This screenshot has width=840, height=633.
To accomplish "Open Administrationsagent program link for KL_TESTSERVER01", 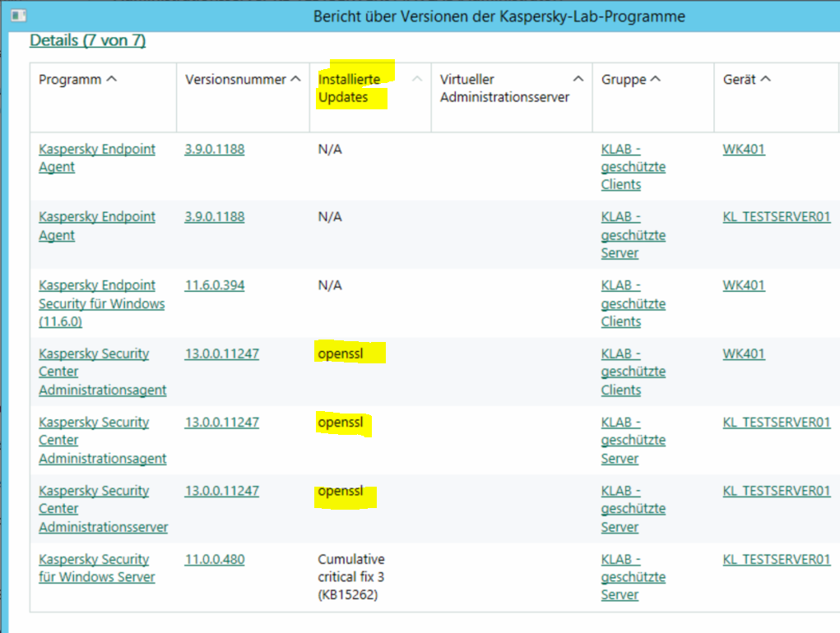I will (x=102, y=441).
